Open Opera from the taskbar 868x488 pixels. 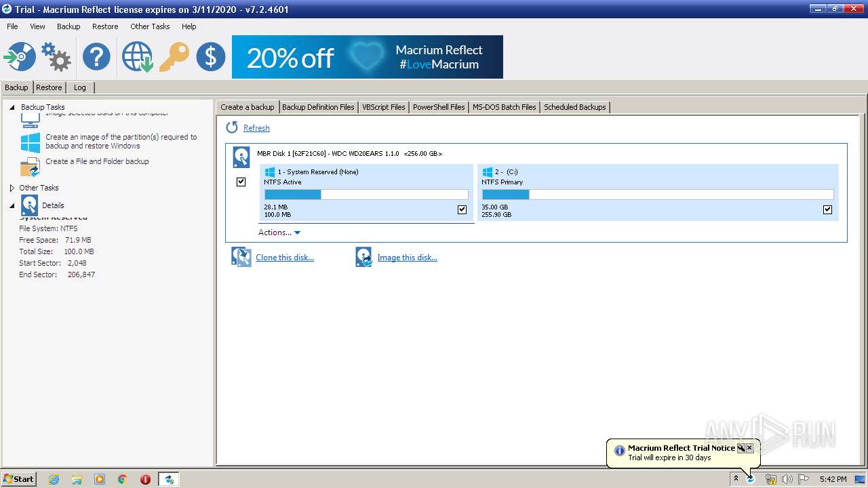click(145, 479)
